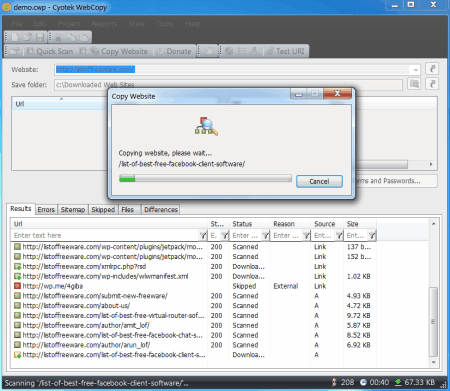This screenshot has height=391, width=450.
Task: Click the browse folder button beside Save folder
Action: tap(414, 84)
